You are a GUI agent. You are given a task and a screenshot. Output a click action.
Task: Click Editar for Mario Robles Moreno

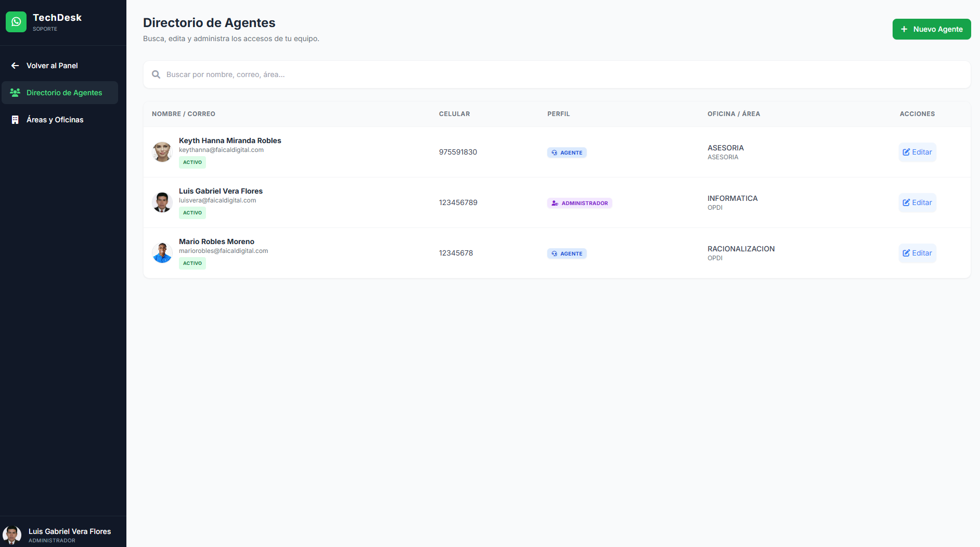click(x=917, y=253)
